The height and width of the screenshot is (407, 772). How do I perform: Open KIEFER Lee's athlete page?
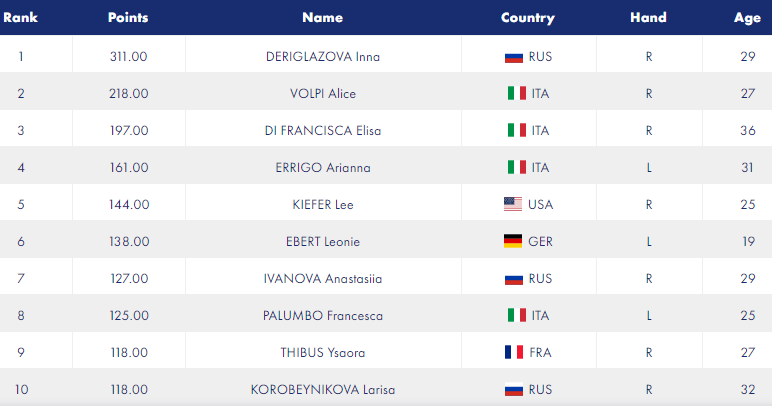point(323,204)
